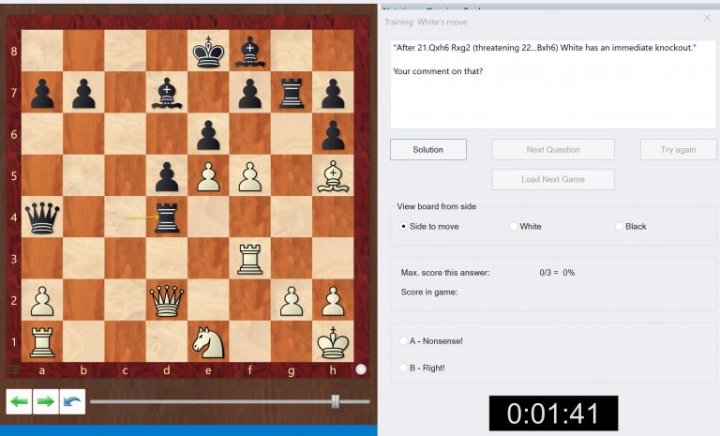
Task: Click the move slider handle below the board
Action: (335, 401)
